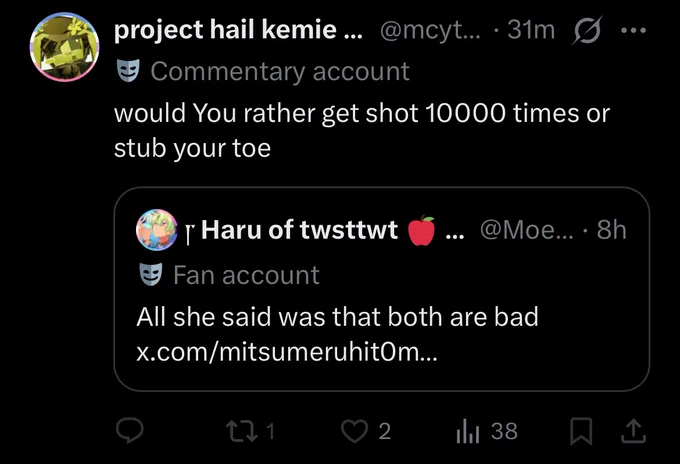Repost using the retweet arrows icon
The image size is (680, 464).
(x=242, y=431)
